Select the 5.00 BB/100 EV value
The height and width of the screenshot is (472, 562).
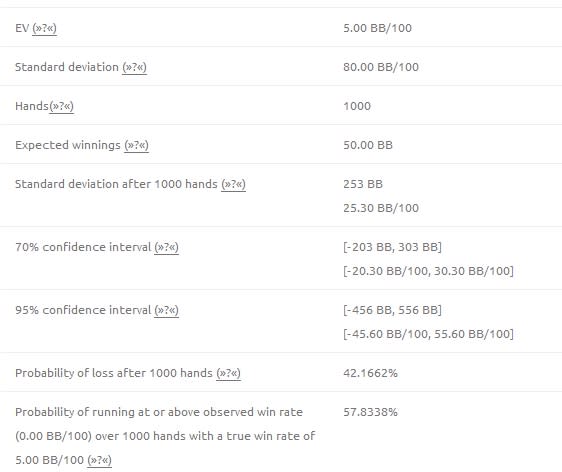pos(377,28)
